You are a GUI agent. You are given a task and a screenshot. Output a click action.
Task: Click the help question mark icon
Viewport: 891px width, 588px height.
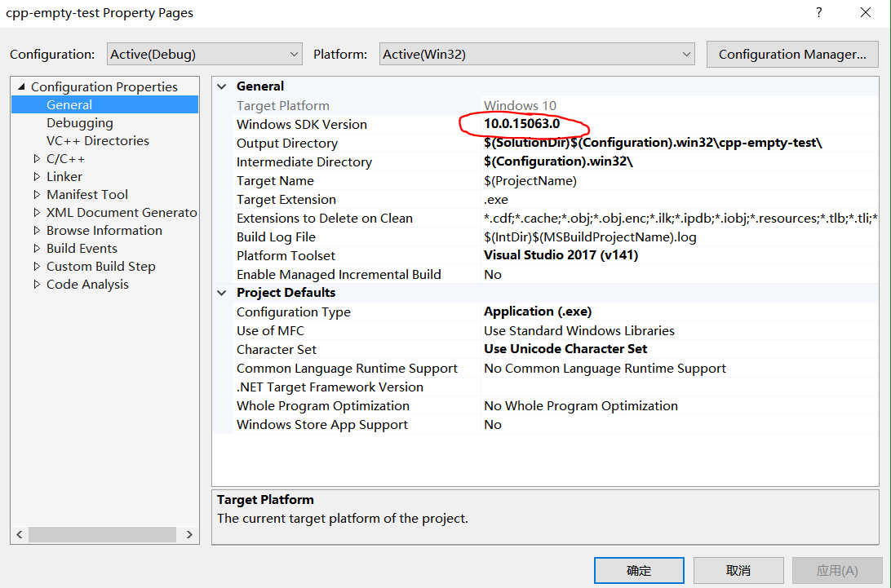[x=818, y=13]
